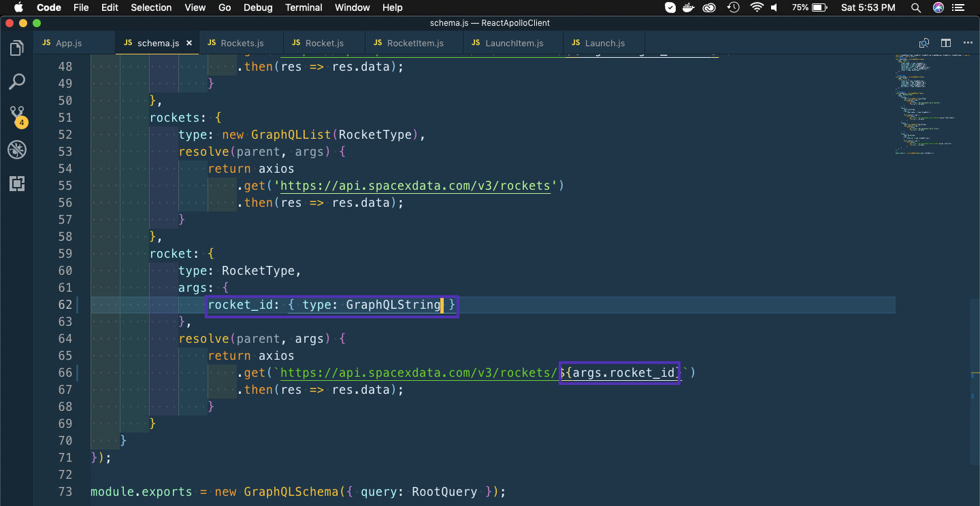Follow the spacexdata URL on line 66

[x=419, y=373]
